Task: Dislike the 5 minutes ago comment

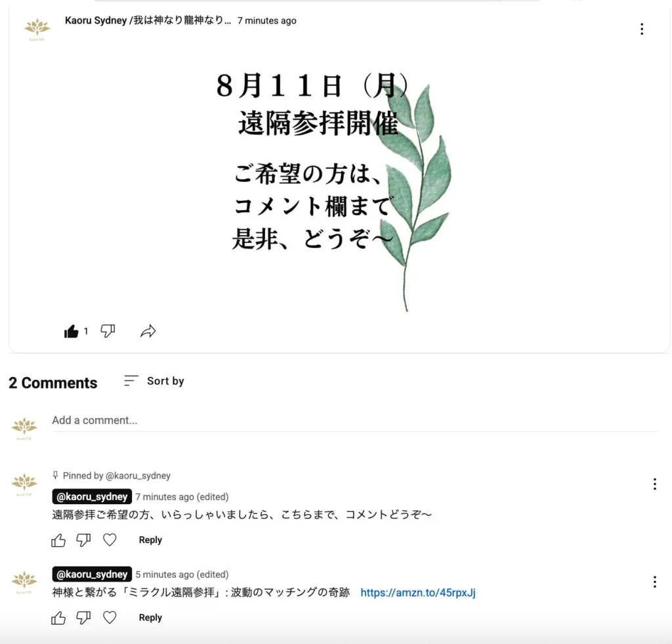Action: pos(83,618)
